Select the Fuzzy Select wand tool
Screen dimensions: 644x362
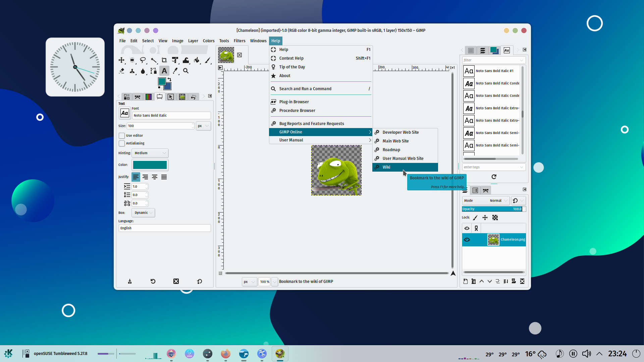(154, 60)
